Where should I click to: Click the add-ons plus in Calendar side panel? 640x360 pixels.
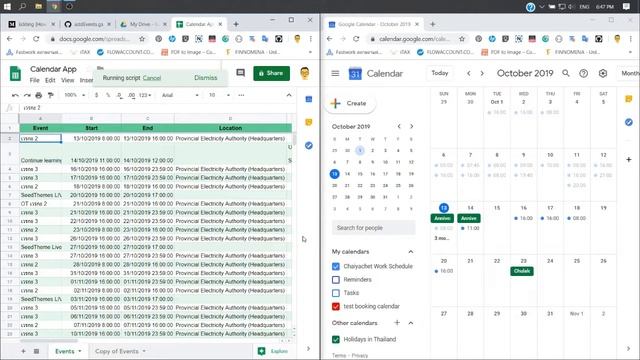tap(629, 160)
